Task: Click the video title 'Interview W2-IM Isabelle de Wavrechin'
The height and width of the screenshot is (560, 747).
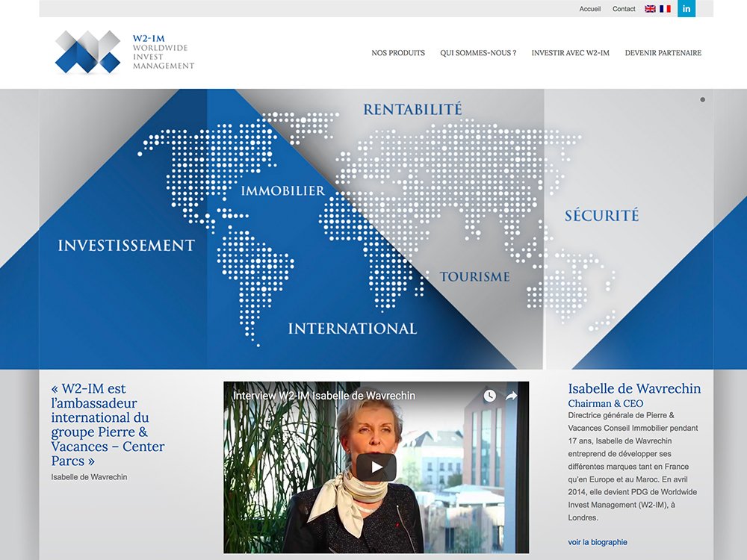Action: [324, 396]
